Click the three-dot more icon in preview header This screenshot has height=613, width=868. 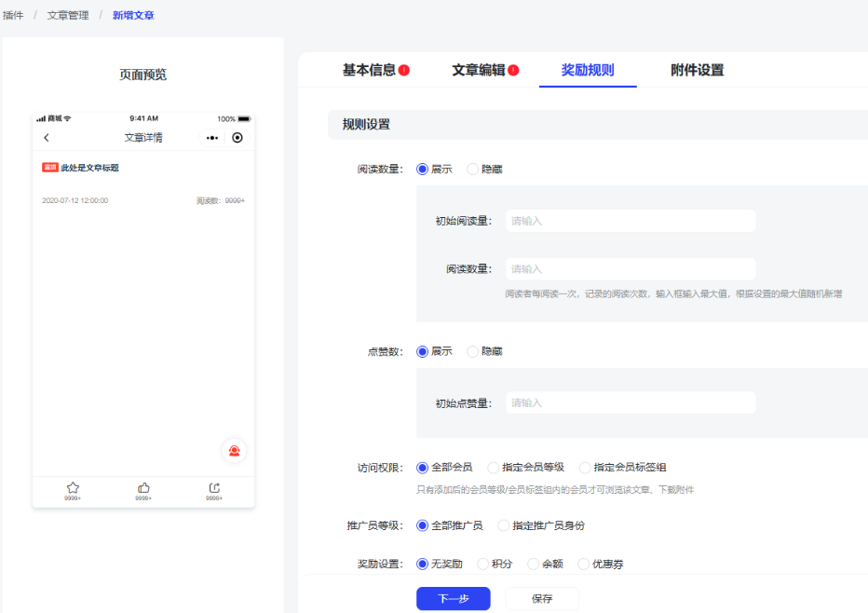(212, 138)
